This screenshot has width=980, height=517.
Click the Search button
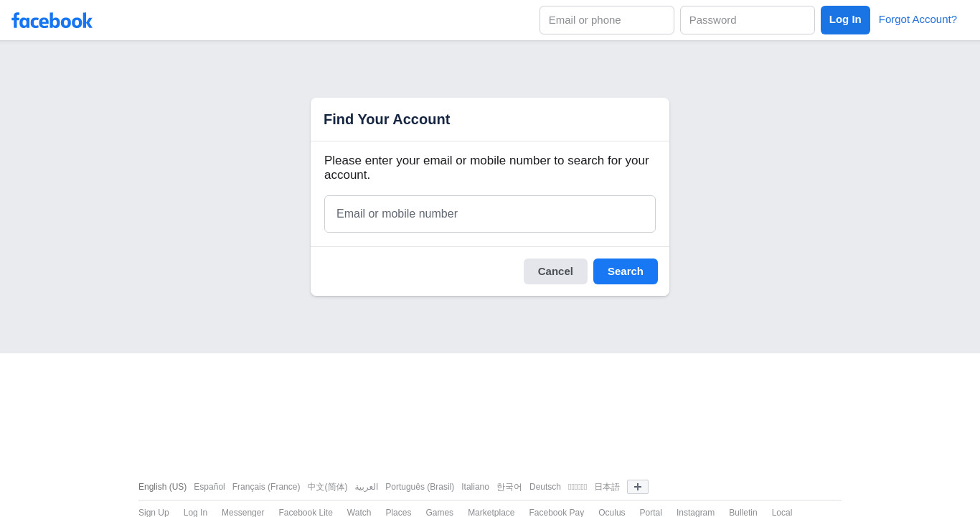(626, 271)
